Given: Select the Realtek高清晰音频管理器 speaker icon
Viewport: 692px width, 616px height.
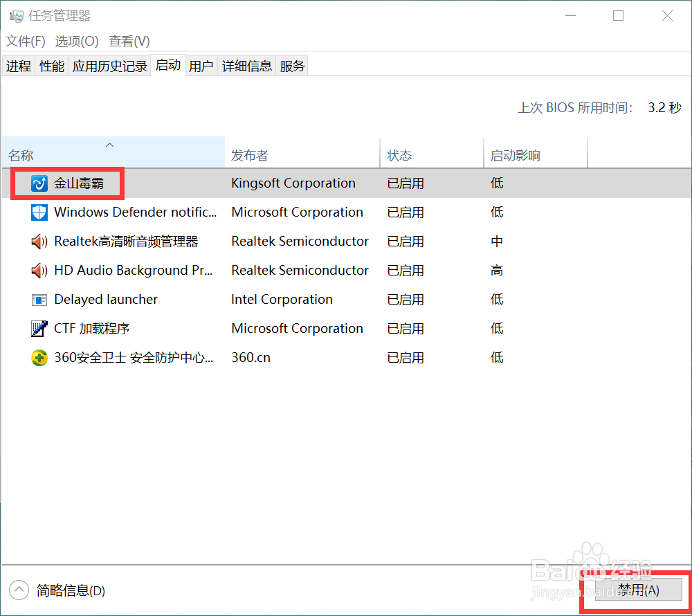Looking at the screenshot, I should [x=39, y=241].
